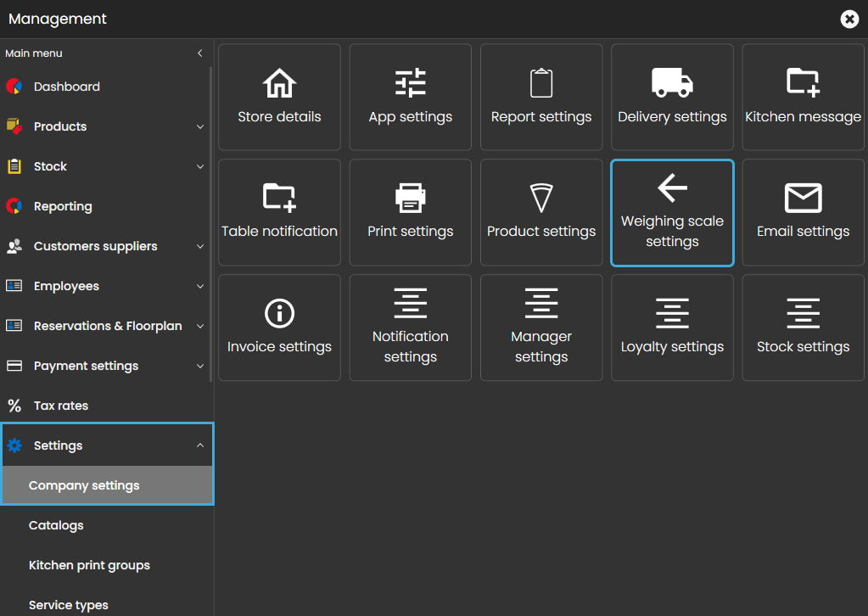The height and width of the screenshot is (616, 868).
Task: Open Report settings clipboard icon
Action: click(x=541, y=83)
